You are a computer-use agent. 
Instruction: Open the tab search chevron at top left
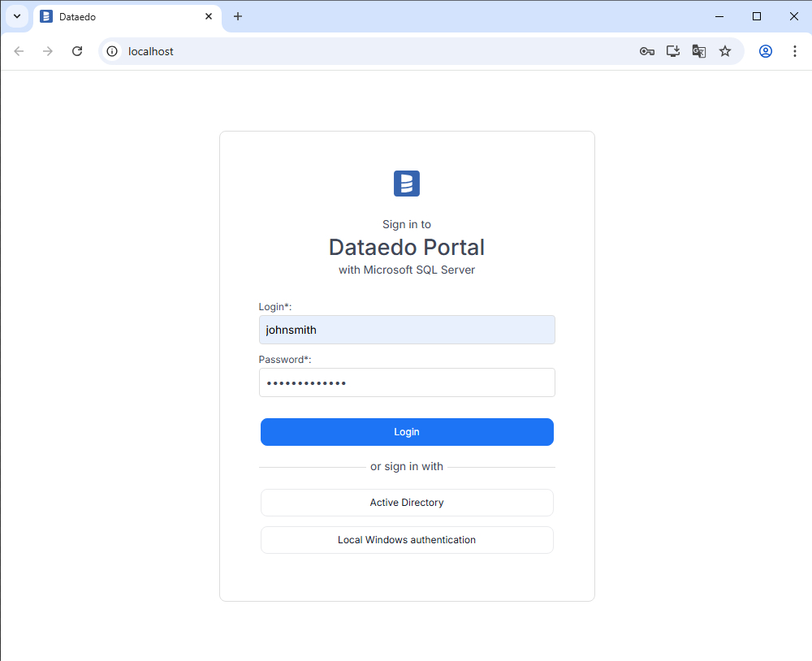coord(16,16)
